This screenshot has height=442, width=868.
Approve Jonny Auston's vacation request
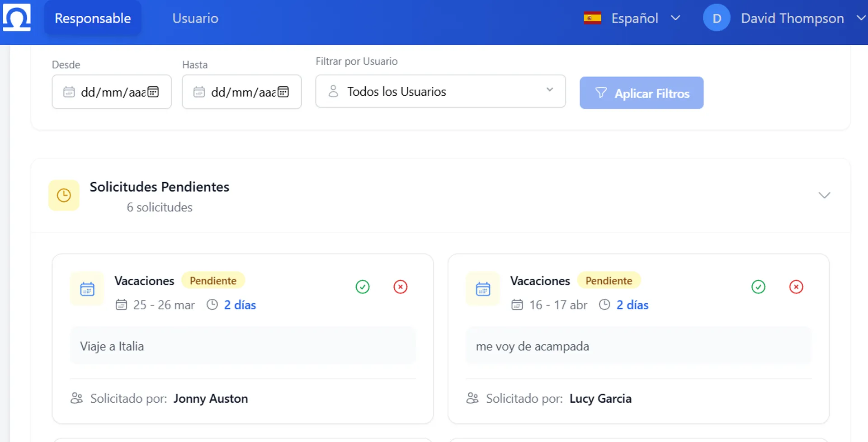pyautogui.click(x=362, y=287)
